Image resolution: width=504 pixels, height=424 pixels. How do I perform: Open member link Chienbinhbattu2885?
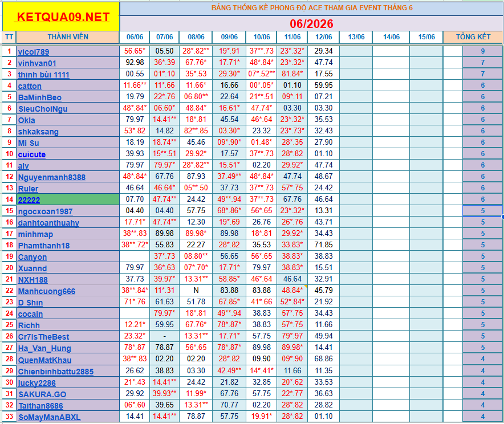(x=56, y=372)
